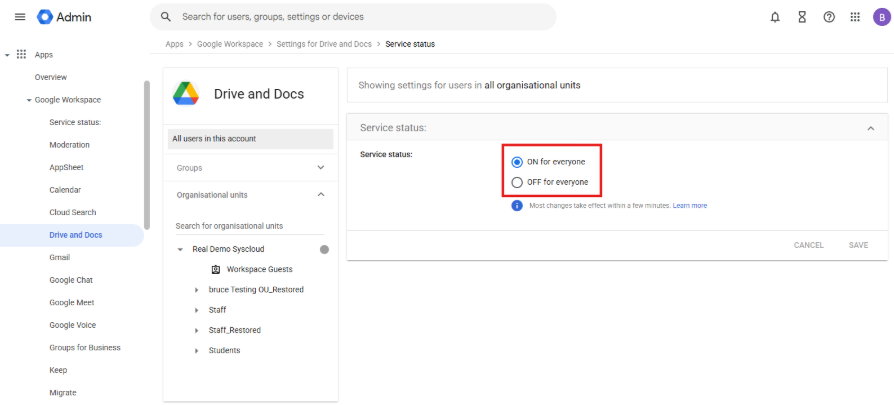Open Moderation in sidebar
This screenshot has width=894, height=405.
[x=70, y=145]
